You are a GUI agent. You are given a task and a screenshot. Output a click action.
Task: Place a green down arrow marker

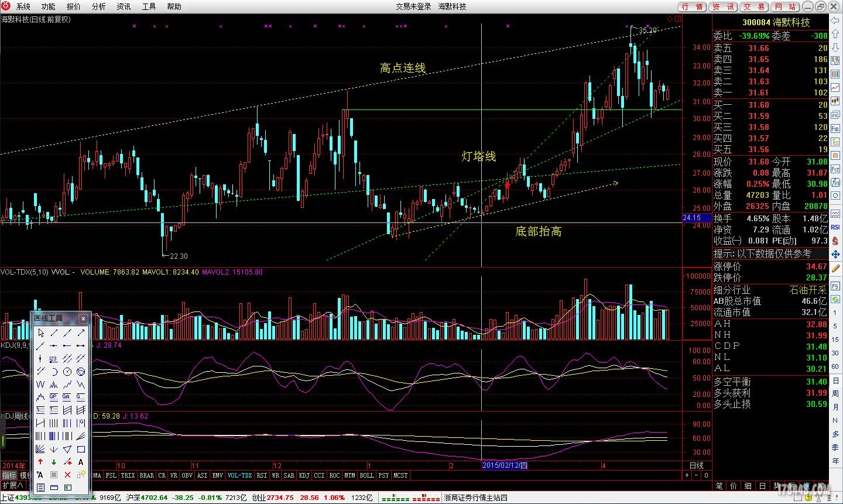click(x=54, y=462)
